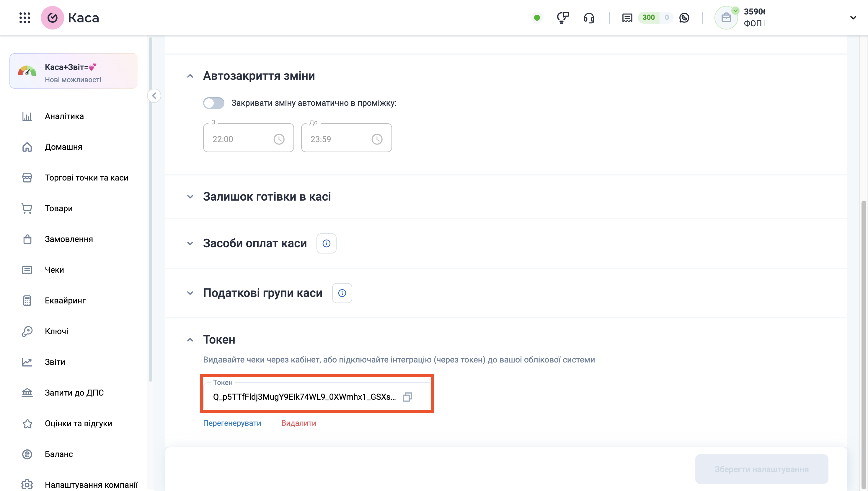Open the apps grid menu
Viewport: 868px width, 491px height.
tap(25, 17)
